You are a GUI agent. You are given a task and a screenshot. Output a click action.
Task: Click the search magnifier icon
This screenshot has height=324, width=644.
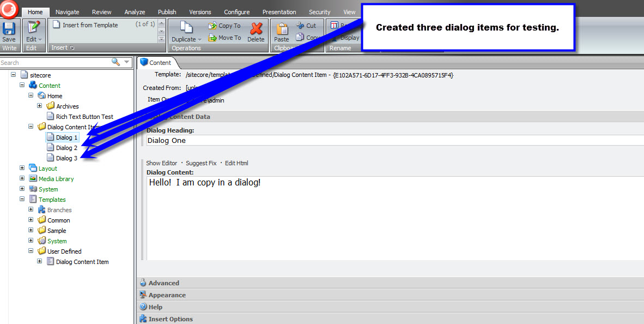116,62
